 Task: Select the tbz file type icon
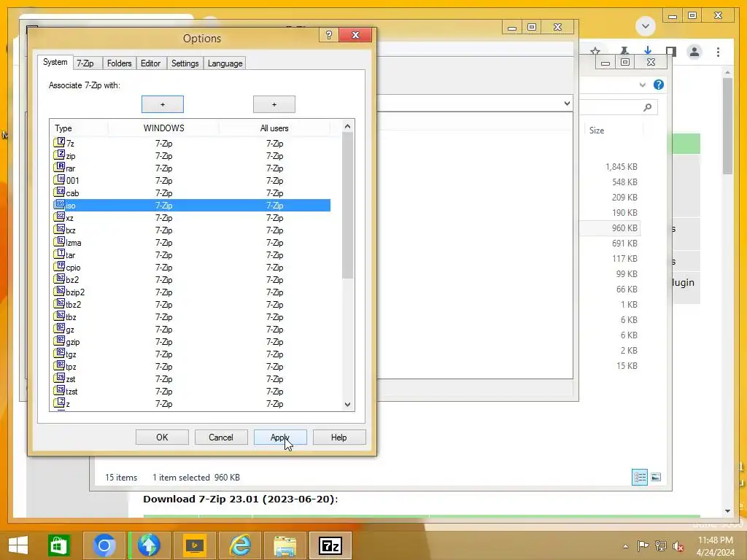59,316
